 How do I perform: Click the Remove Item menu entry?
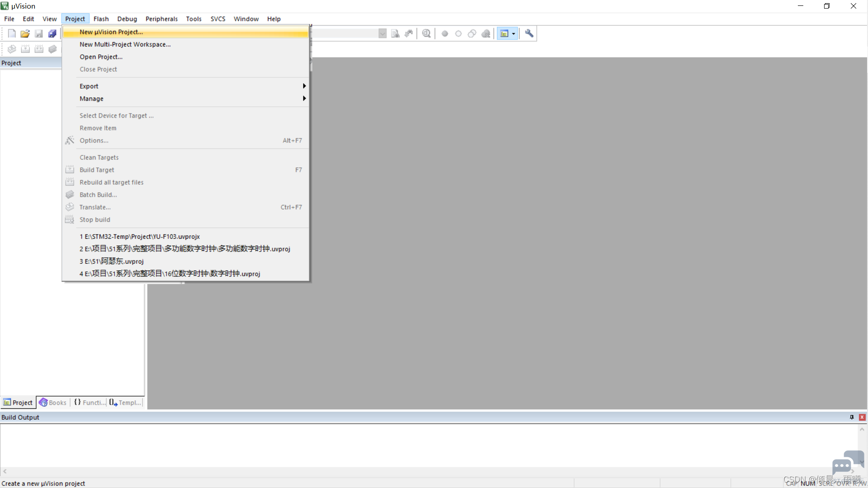point(186,128)
